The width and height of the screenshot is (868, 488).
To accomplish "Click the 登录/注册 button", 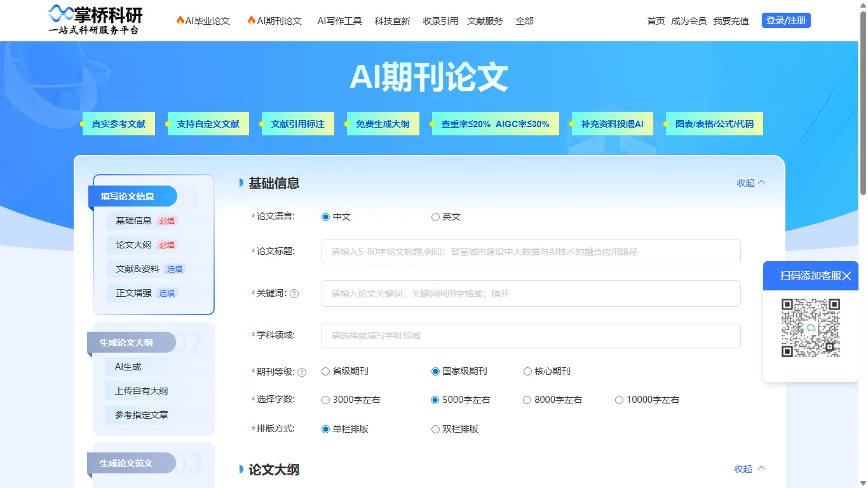I will pos(786,20).
